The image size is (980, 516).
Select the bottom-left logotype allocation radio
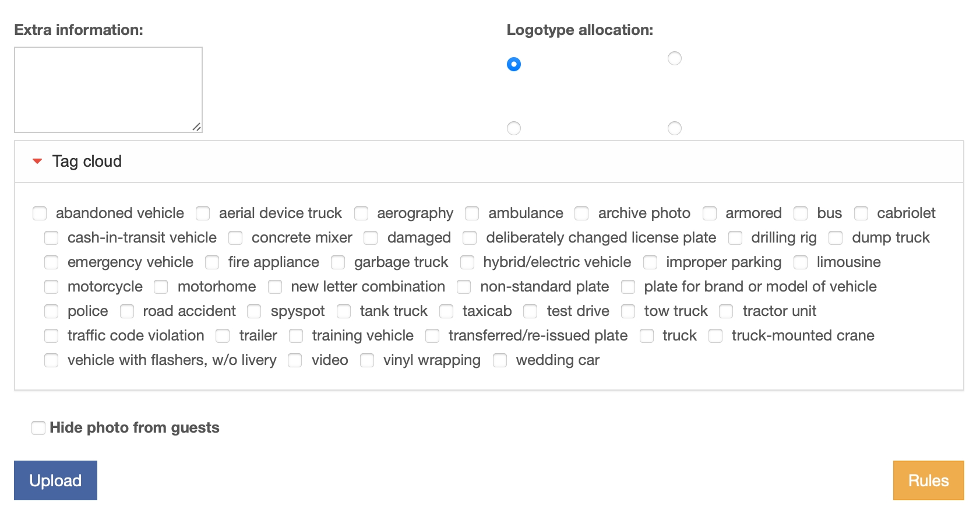(x=514, y=128)
